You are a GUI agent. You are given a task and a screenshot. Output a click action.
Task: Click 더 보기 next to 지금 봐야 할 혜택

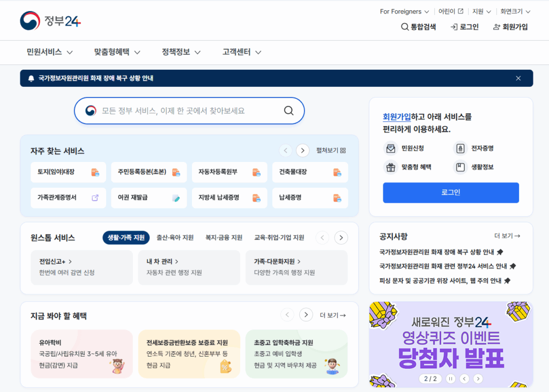(x=332, y=315)
